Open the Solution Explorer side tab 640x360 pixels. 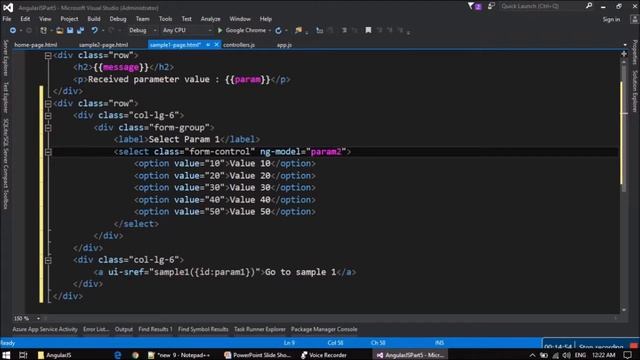tap(635, 91)
